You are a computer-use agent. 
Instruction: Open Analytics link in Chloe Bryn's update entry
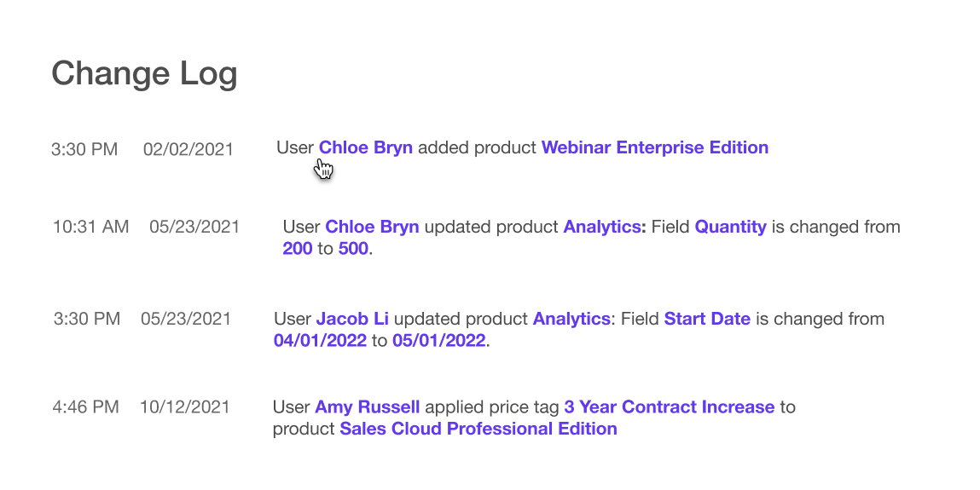605,227
